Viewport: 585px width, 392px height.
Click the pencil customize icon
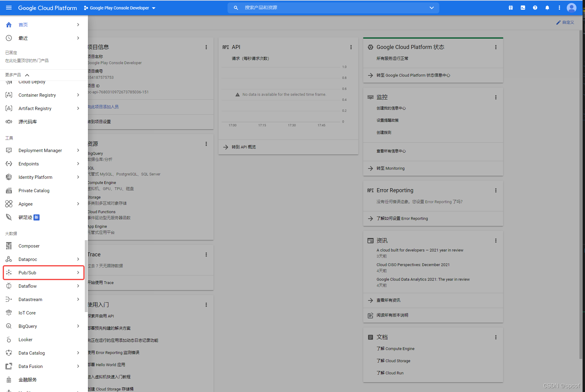click(x=558, y=23)
